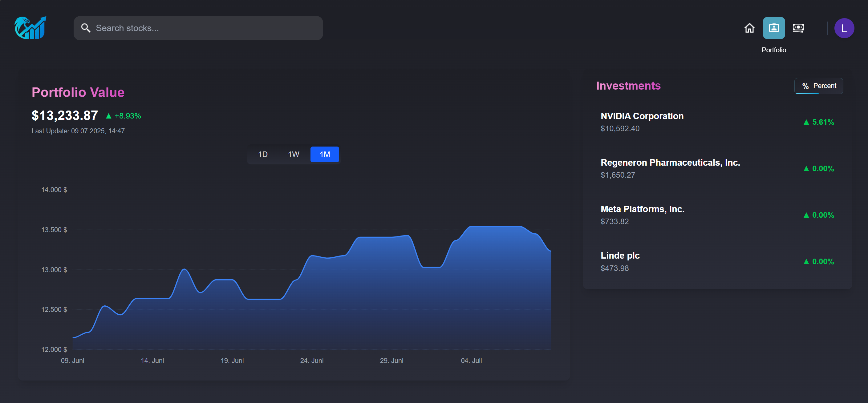Toggle the Percent display switch
The image size is (868, 403).
coord(818,86)
